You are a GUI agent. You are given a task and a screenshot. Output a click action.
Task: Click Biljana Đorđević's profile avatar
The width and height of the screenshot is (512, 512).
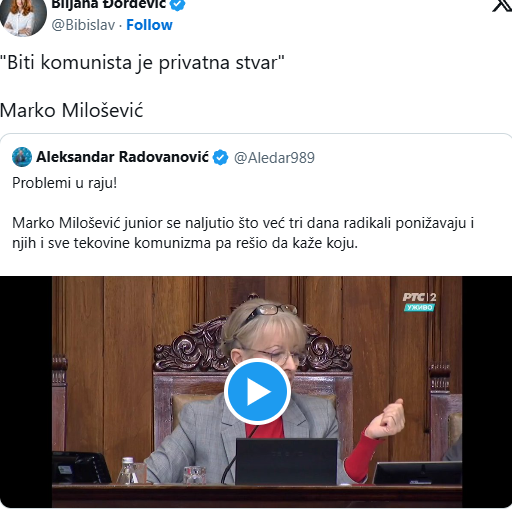(23, 17)
